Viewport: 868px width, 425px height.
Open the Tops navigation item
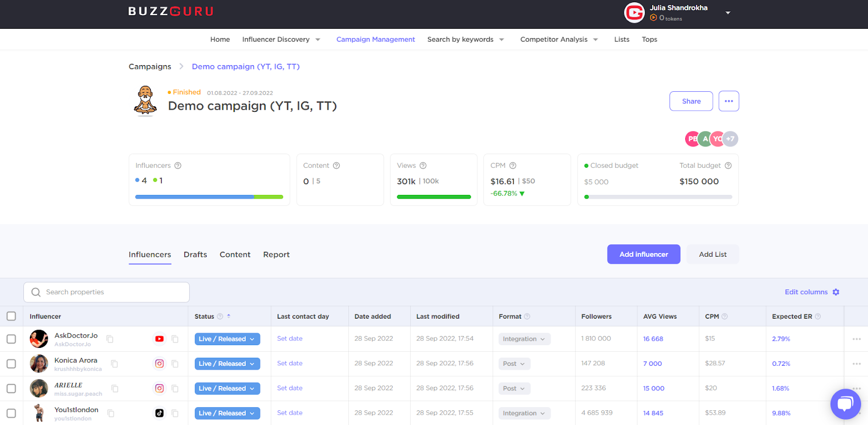point(649,40)
